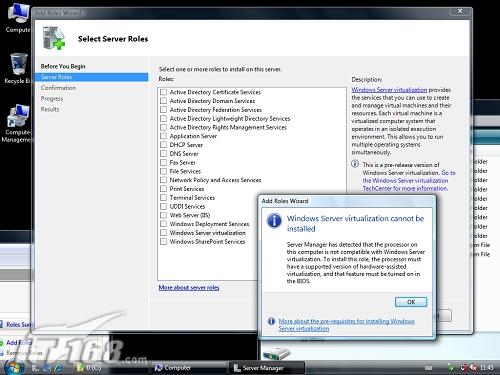This screenshot has width=500, height=375.
Task: Open the Windows Start menu orb
Action: (x=13, y=367)
